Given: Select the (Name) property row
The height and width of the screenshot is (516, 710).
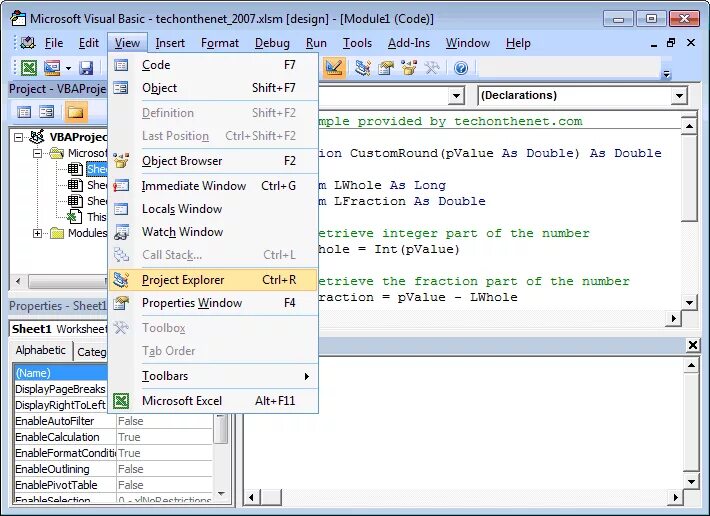Looking at the screenshot, I should 61,373.
